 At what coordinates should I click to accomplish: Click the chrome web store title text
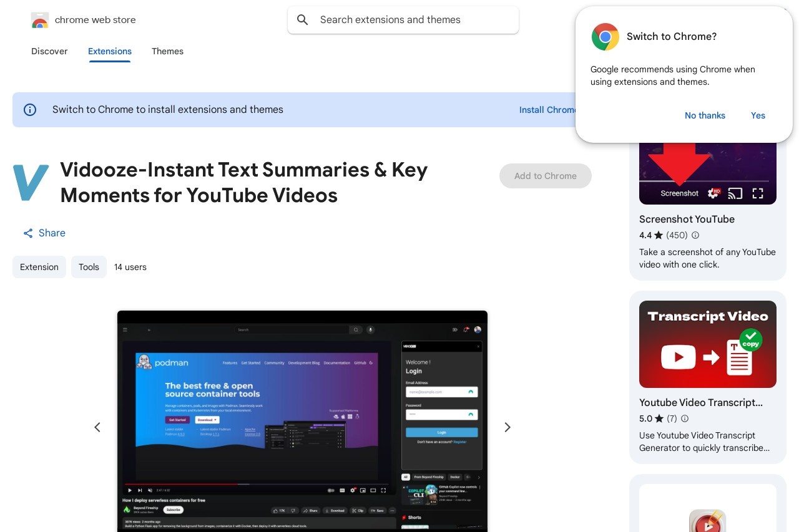96,20
